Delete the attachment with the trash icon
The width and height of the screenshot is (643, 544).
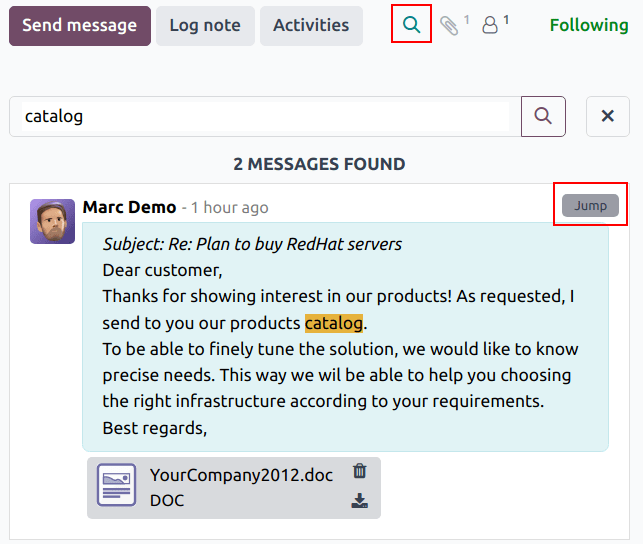click(360, 471)
